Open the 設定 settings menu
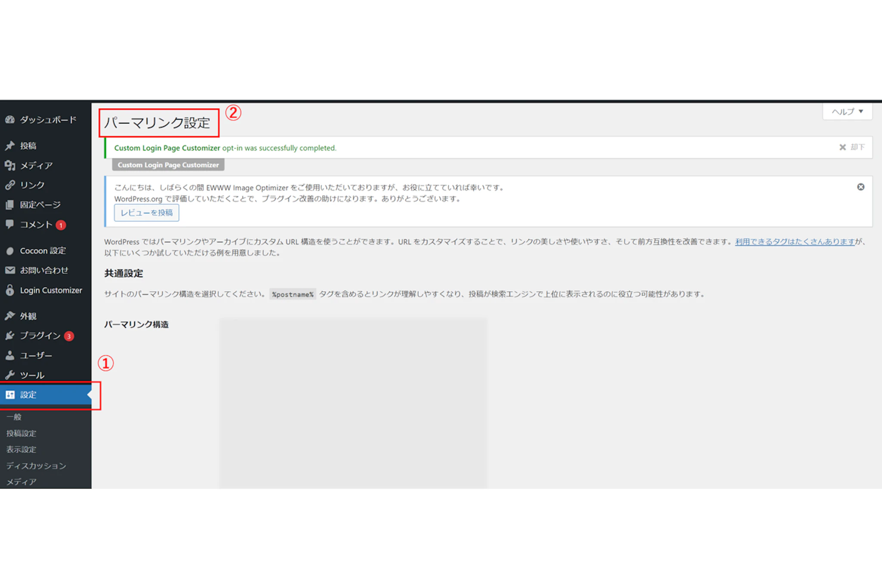Viewport: 882px width, 588px height. [x=28, y=395]
